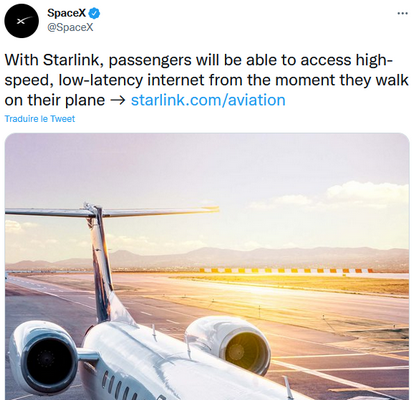
Task: Click the tweet text about Starlink
Action: click(x=206, y=80)
